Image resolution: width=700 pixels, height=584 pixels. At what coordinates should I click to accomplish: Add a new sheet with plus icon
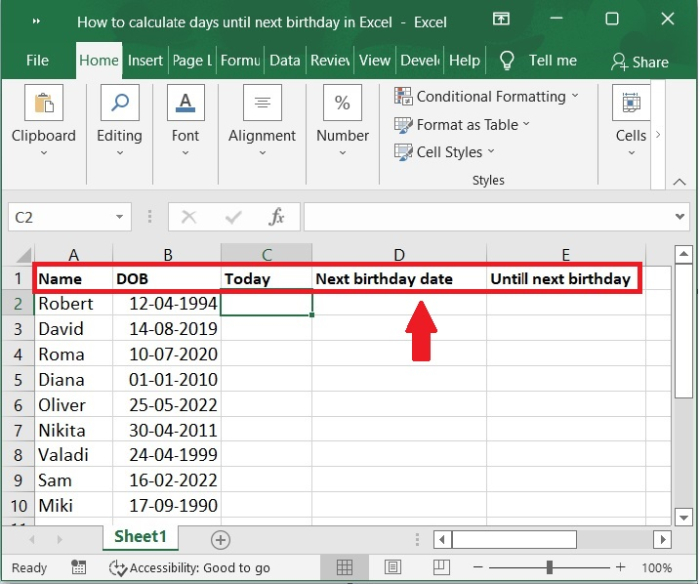[220, 539]
